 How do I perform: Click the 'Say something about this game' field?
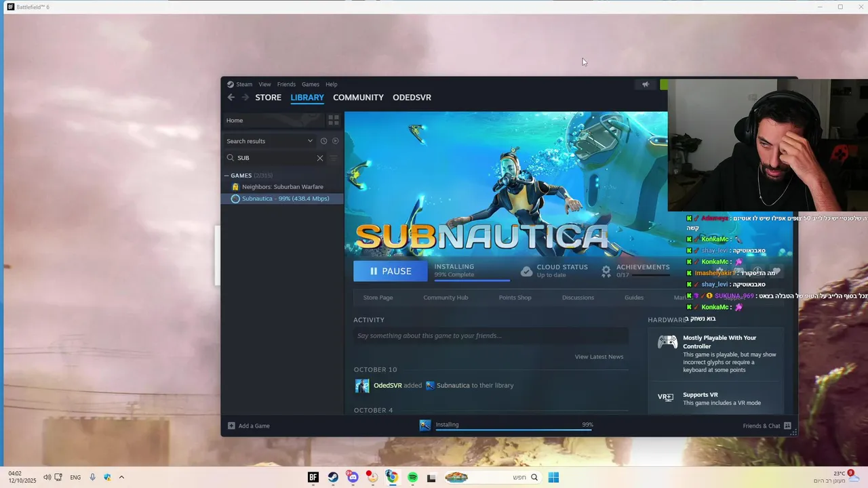tap(491, 335)
